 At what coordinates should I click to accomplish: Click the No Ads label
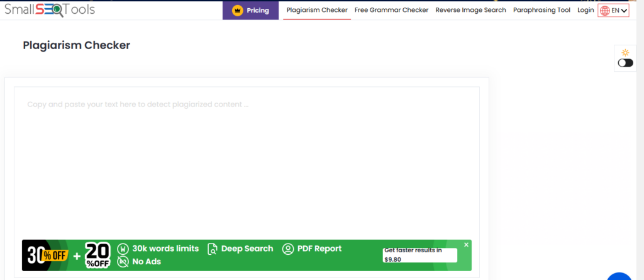[147, 262]
